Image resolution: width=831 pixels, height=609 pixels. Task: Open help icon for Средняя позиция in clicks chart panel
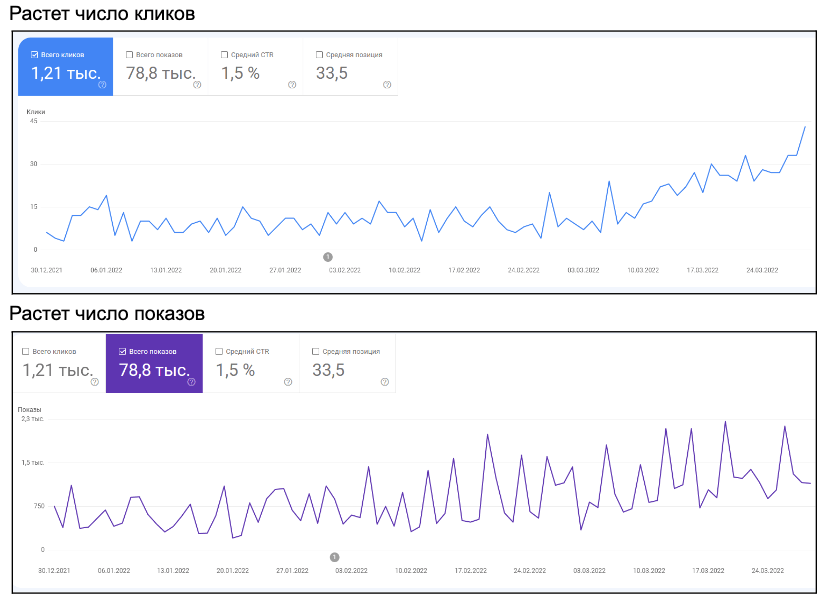(x=387, y=85)
